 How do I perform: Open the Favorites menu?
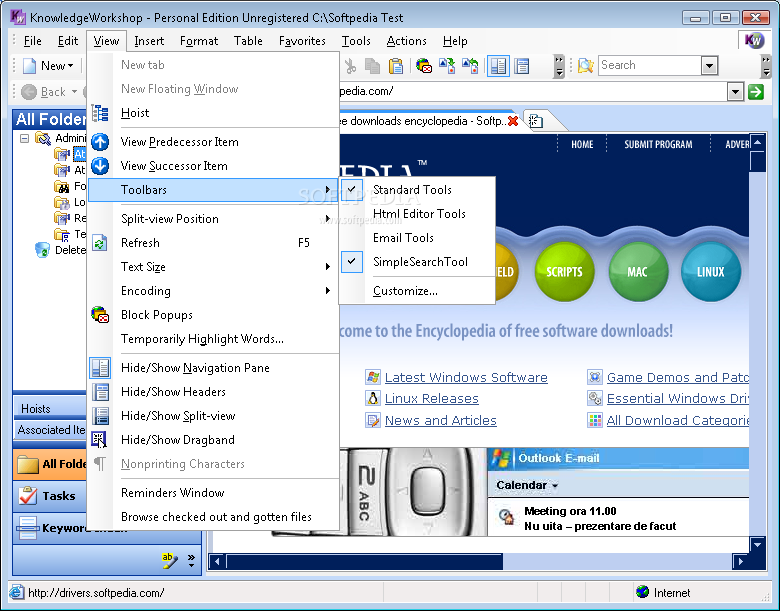point(302,41)
